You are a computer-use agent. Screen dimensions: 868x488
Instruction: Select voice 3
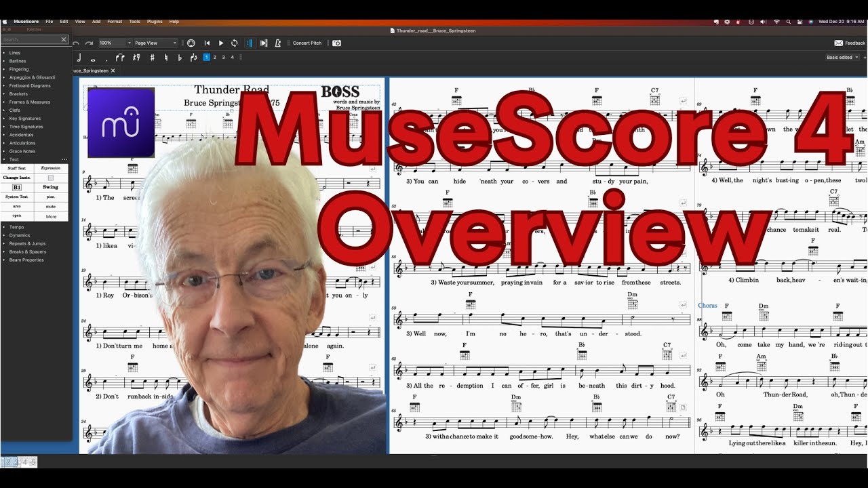[x=224, y=58]
